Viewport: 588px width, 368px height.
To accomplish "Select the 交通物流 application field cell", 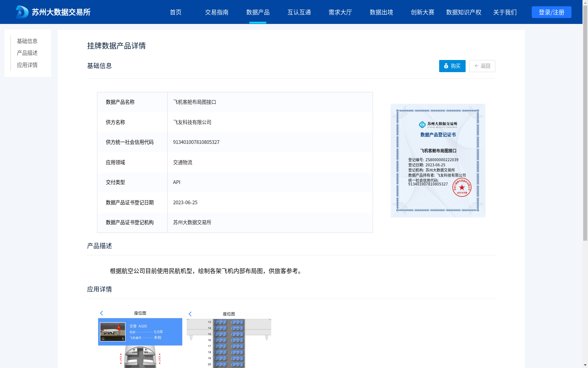I will [x=270, y=162].
